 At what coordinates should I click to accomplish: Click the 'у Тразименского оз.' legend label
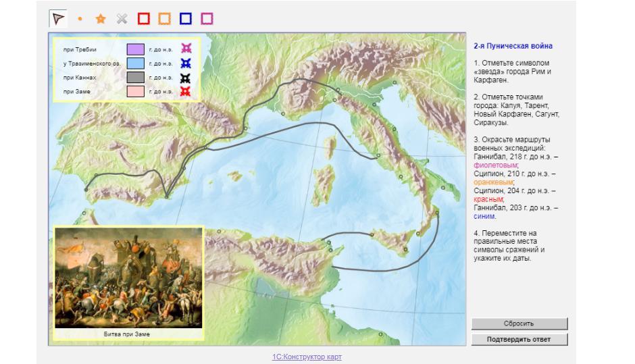click(x=92, y=63)
